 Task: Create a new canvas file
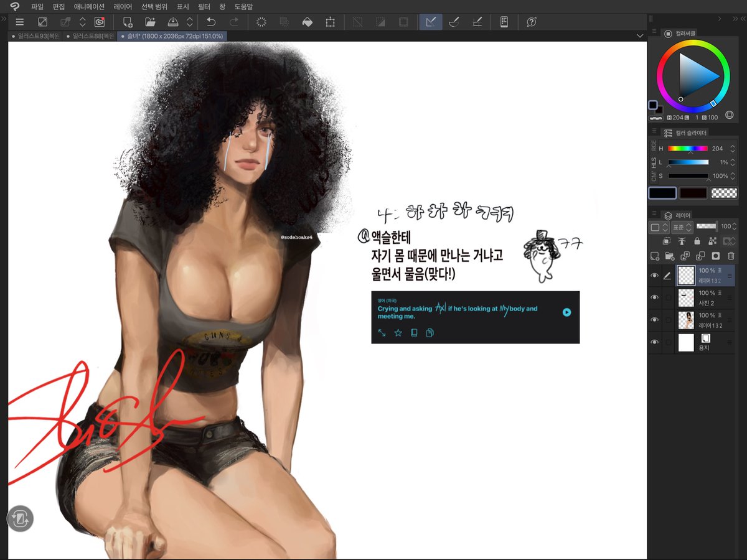[x=128, y=22]
